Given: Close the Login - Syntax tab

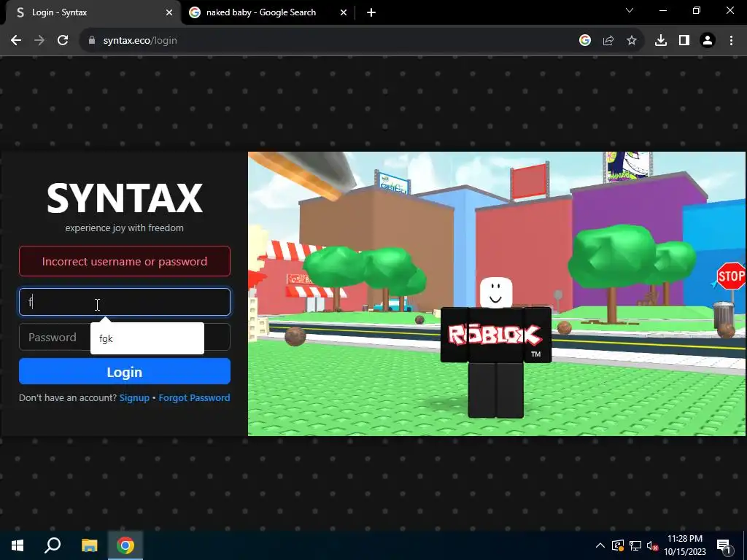Looking at the screenshot, I should click(169, 12).
